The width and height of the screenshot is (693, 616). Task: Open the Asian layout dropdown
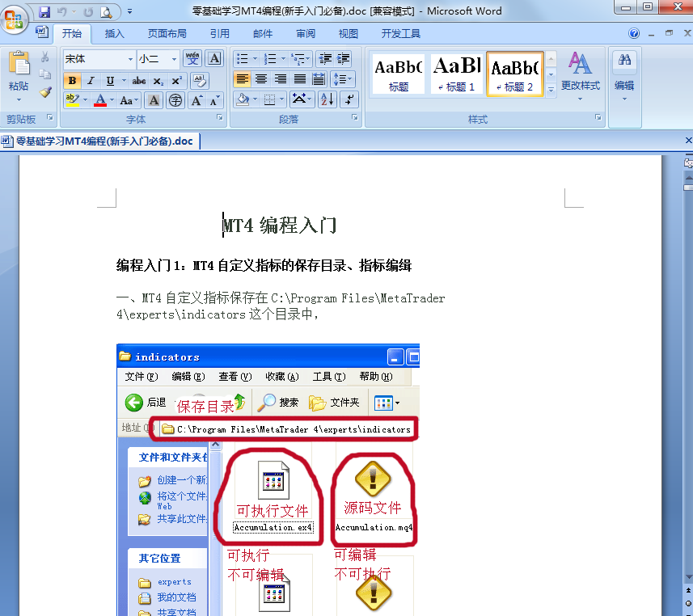click(x=302, y=99)
